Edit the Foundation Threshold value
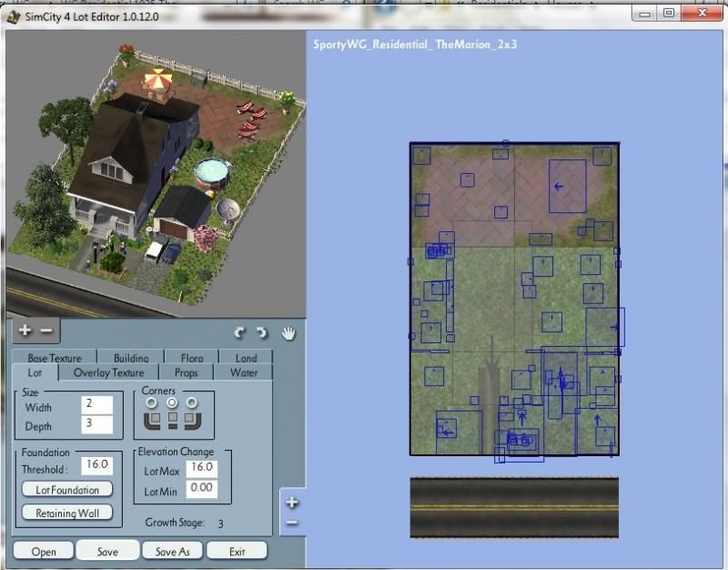This screenshot has width=728, height=570. pos(97,465)
